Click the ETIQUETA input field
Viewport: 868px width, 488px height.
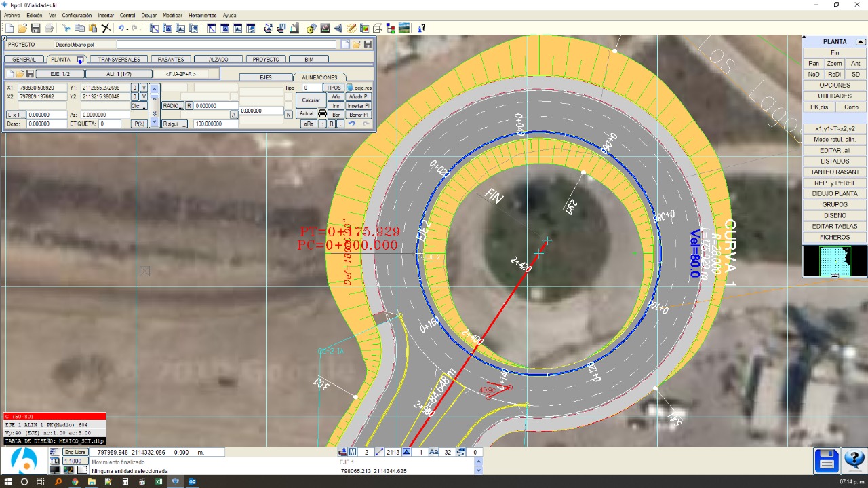click(109, 124)
